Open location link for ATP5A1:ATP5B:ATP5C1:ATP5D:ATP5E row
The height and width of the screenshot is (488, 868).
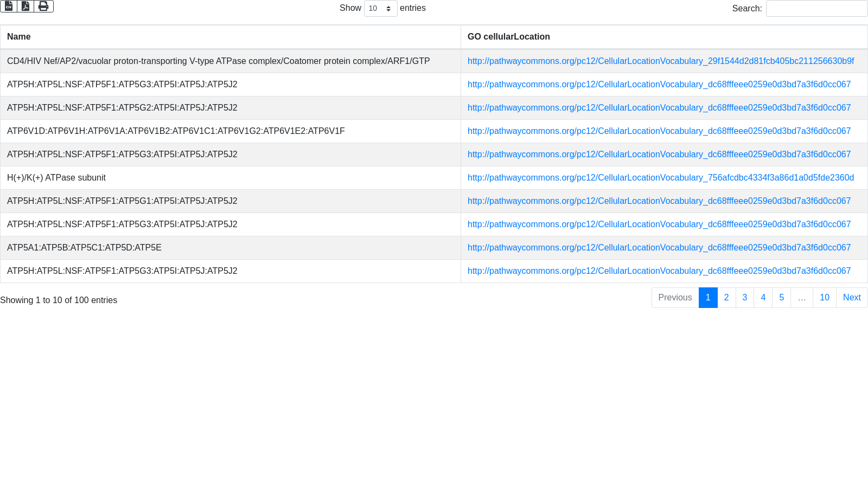click(x=659, y=248)
